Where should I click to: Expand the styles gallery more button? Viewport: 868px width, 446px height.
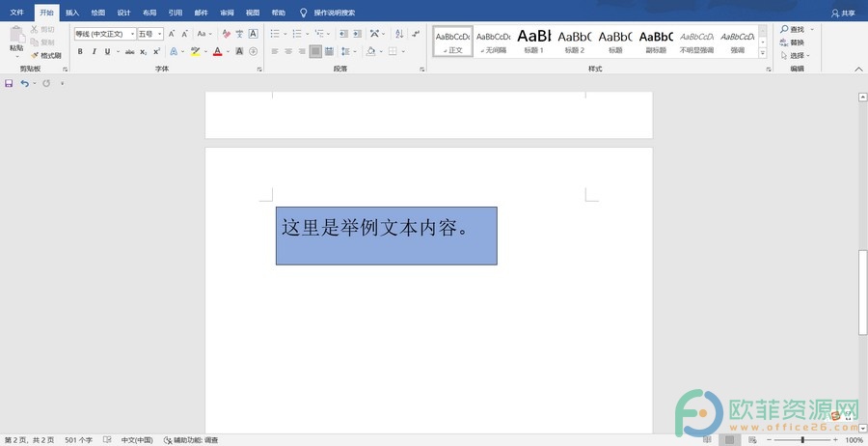(763, 53)
